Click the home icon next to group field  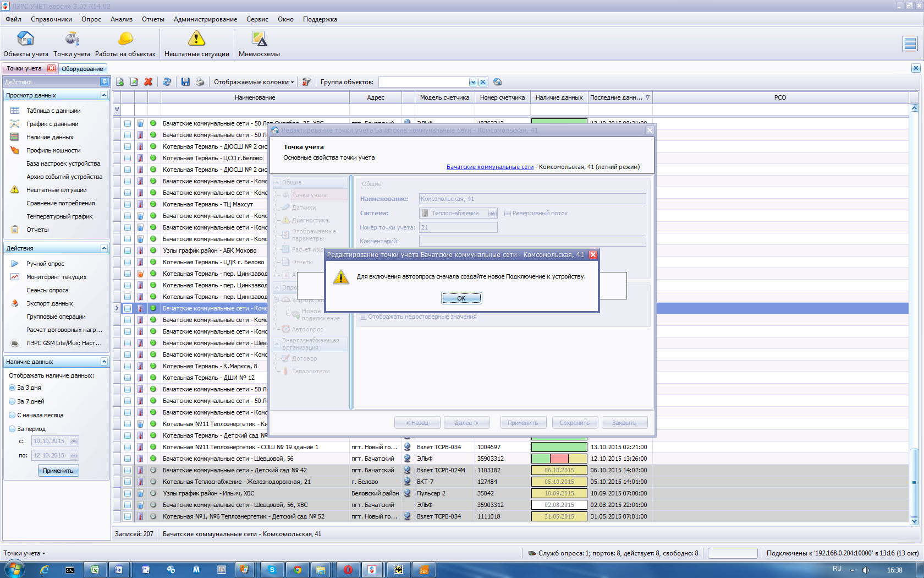pos(498,82)
